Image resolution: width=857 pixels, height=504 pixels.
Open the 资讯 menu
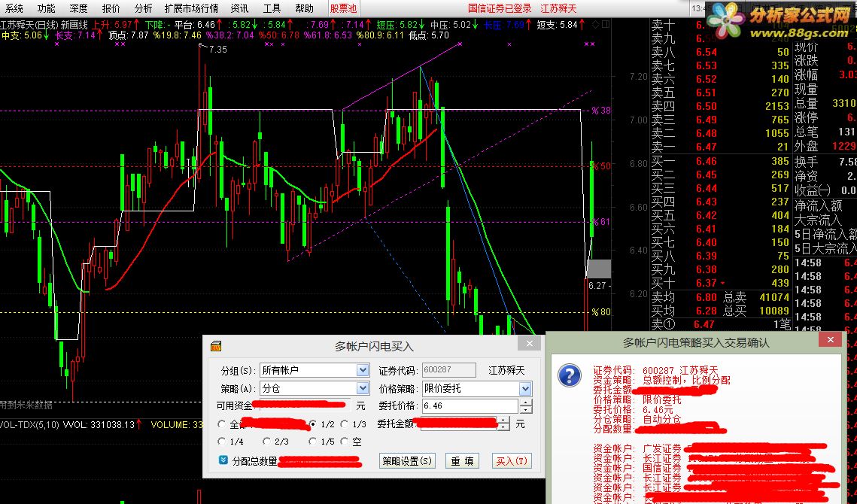(x=239, y=8)
